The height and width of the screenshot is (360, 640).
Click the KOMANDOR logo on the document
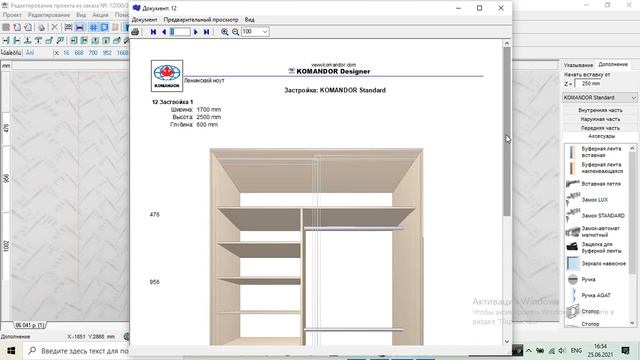(167, 76)
